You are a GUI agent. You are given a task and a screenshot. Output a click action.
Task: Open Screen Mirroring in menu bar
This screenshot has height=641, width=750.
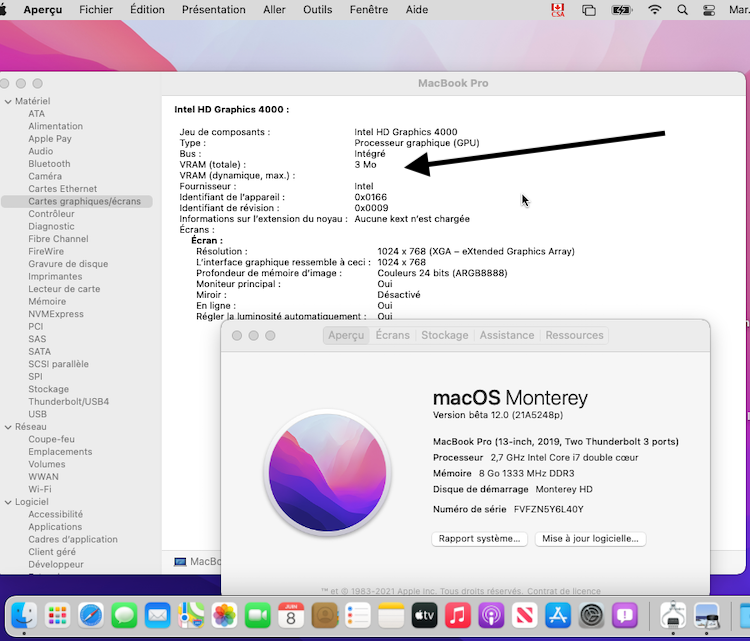589,10
